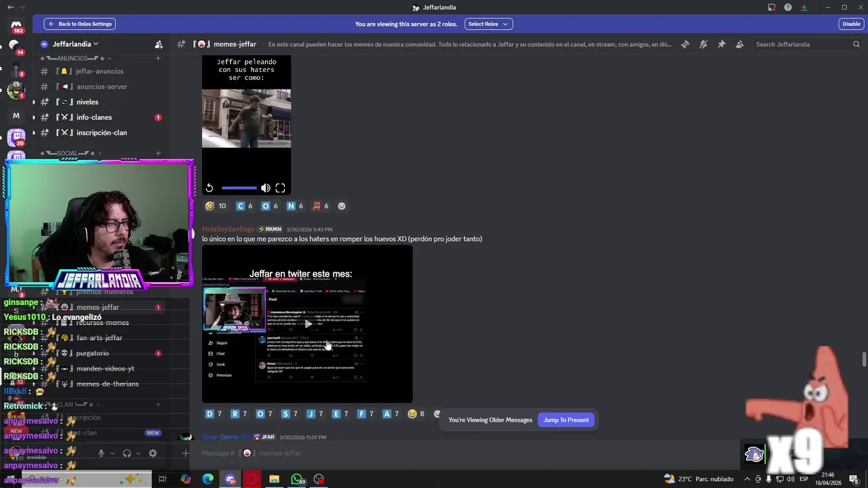Open Microsoft Edge from taskbar
868x488 pixels.
pyautogui.click(x=208, y=479)
